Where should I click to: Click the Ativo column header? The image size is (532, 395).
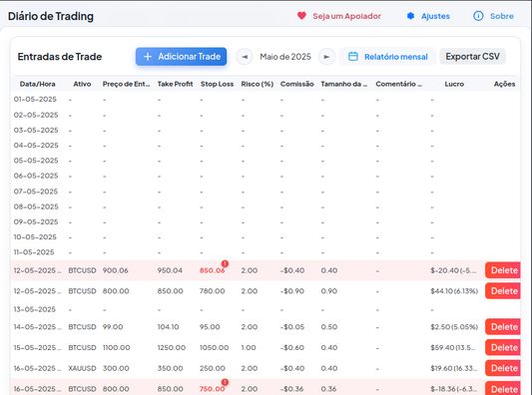point(82,84)
